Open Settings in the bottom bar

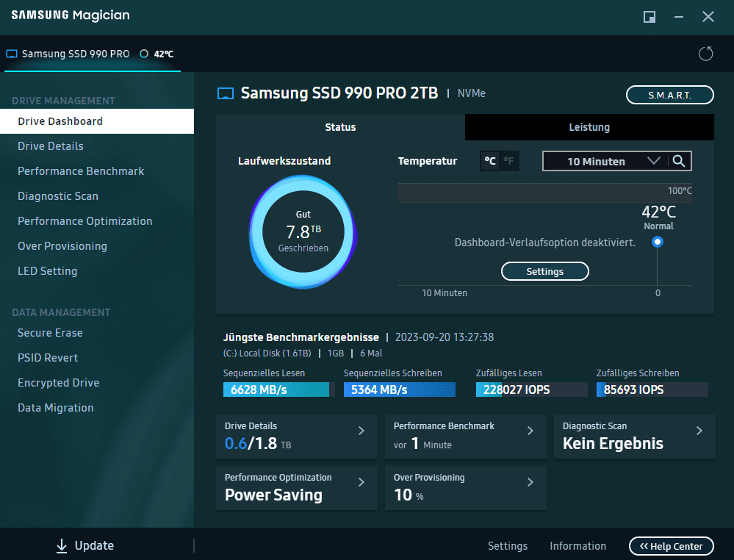pyautogui.click(x=508, y=546)
